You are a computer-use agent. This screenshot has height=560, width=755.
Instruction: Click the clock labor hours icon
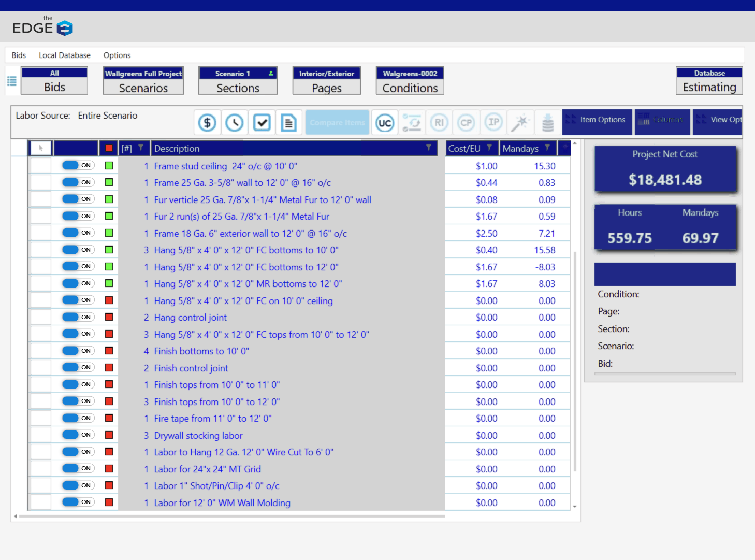pos(235,123)
